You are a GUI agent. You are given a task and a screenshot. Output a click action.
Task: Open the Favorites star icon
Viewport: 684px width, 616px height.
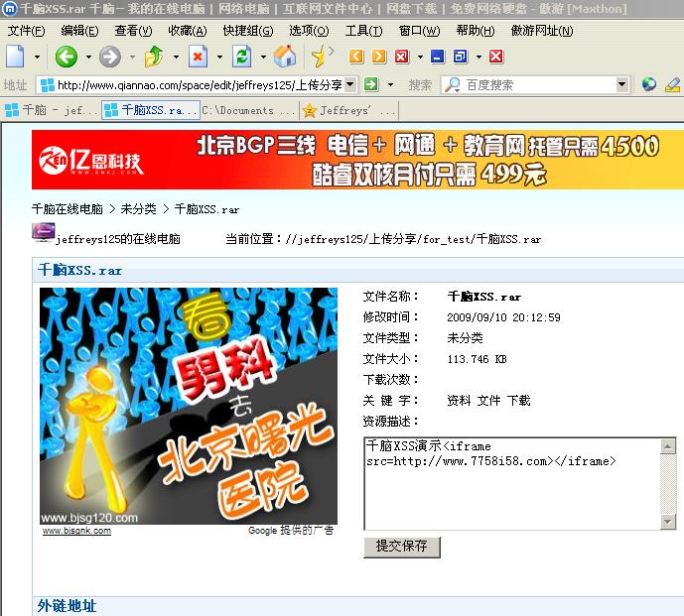tap(320, 57)
